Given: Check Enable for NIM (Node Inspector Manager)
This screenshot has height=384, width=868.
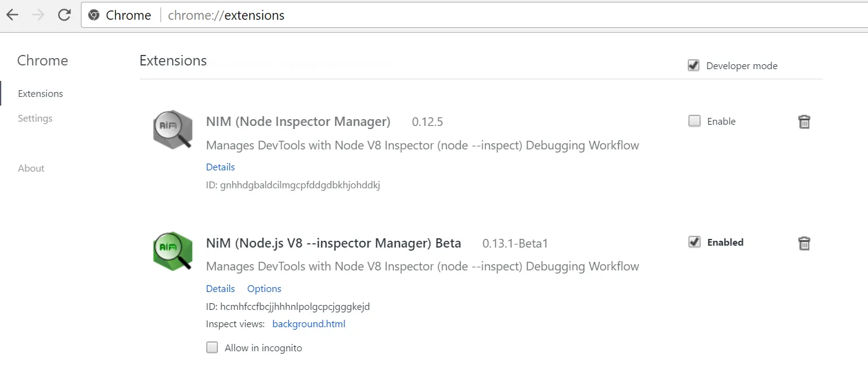Looking at the screenshot, I should (x=695, y=121).
